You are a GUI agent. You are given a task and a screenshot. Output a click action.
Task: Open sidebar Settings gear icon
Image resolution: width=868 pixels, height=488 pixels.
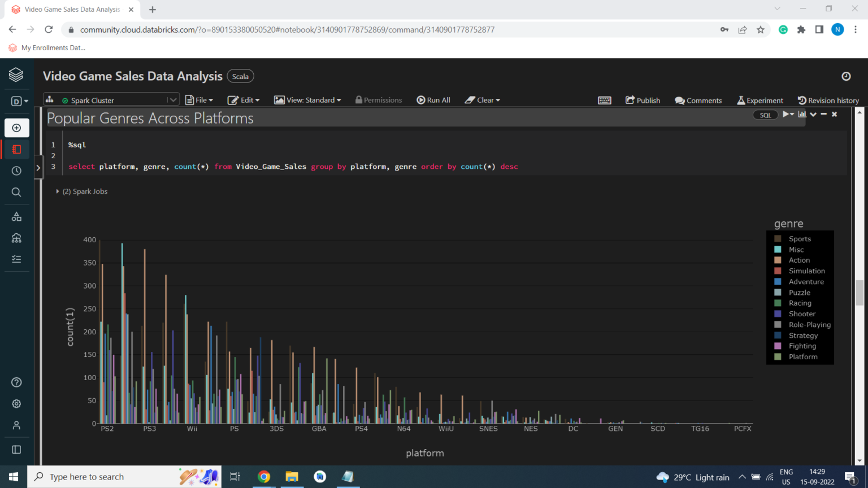pos(16,404)
